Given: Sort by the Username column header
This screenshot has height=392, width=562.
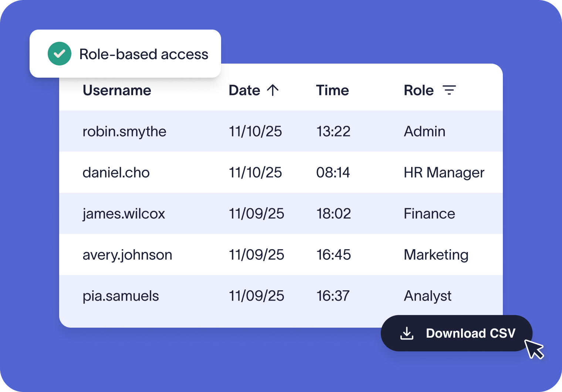Looking at the screenshot, I should click(x=117, y=90).
